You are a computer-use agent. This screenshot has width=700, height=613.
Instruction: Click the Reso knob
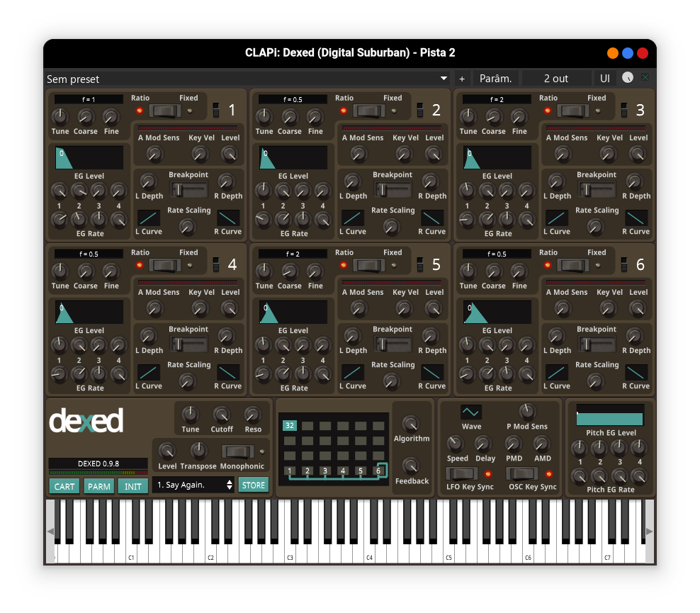[253, 415]
